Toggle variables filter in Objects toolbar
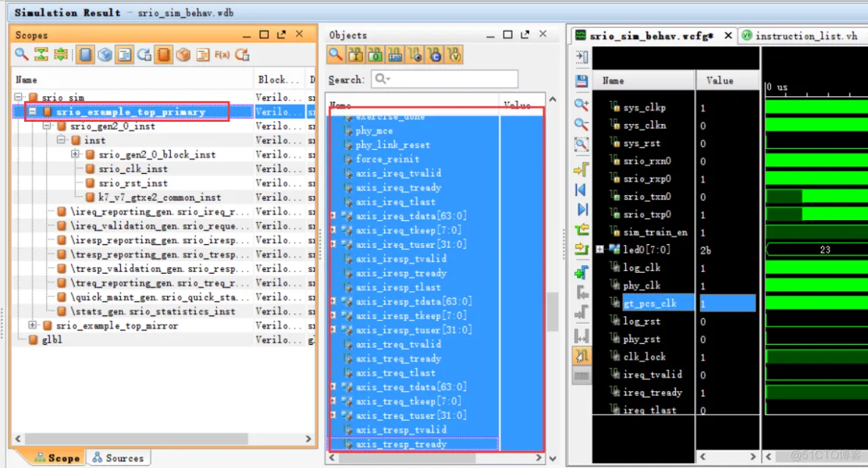The height and width of the screenshot is (468, 868). tap(455, 54)
